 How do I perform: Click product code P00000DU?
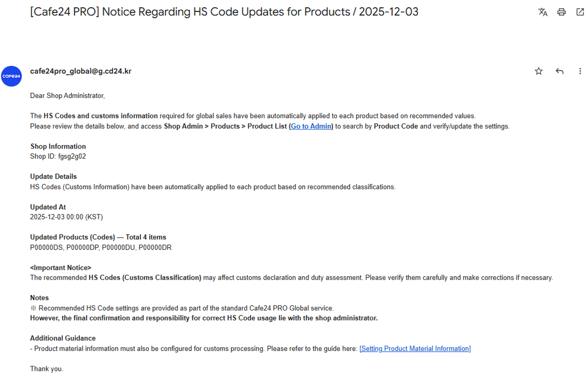(x=119, y=248)
